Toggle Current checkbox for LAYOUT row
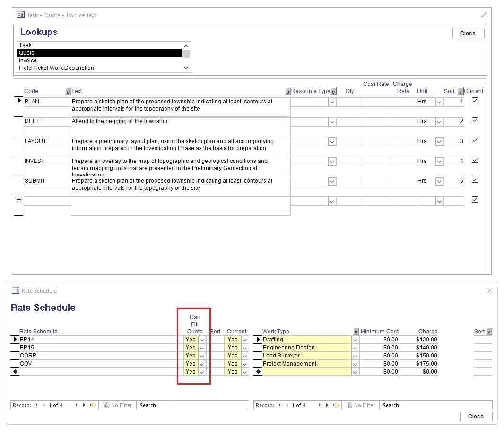Screen dimensions: 504x434 tap(475, 140)
